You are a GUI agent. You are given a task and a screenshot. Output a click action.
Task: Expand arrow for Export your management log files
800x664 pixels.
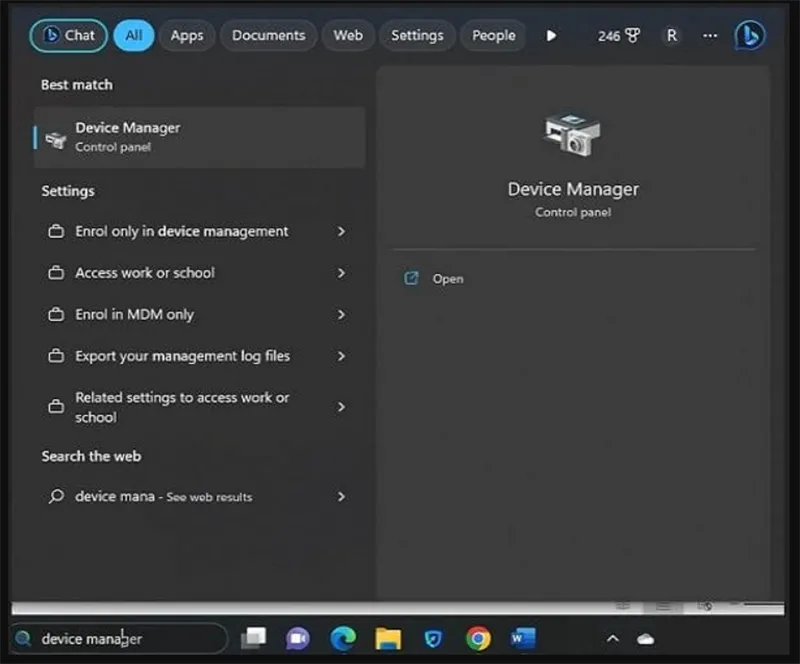click(x=341, y=356)
